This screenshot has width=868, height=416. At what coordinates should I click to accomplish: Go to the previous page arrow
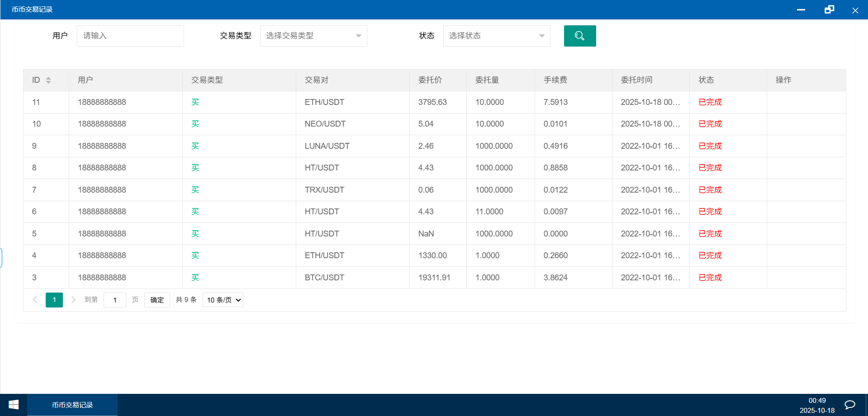[x=35, y=300]
